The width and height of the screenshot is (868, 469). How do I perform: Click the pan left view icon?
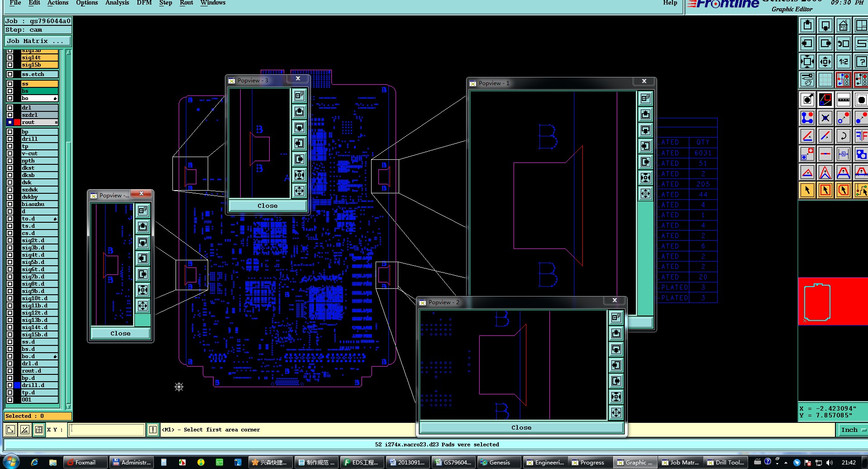(807, 43)
